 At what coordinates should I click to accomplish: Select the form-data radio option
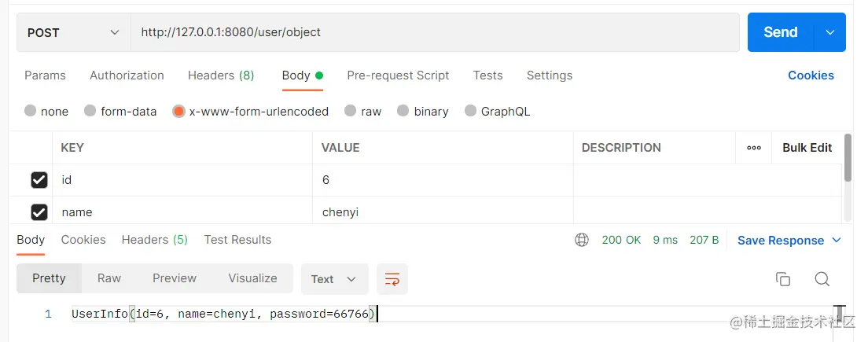coord(90,111)
